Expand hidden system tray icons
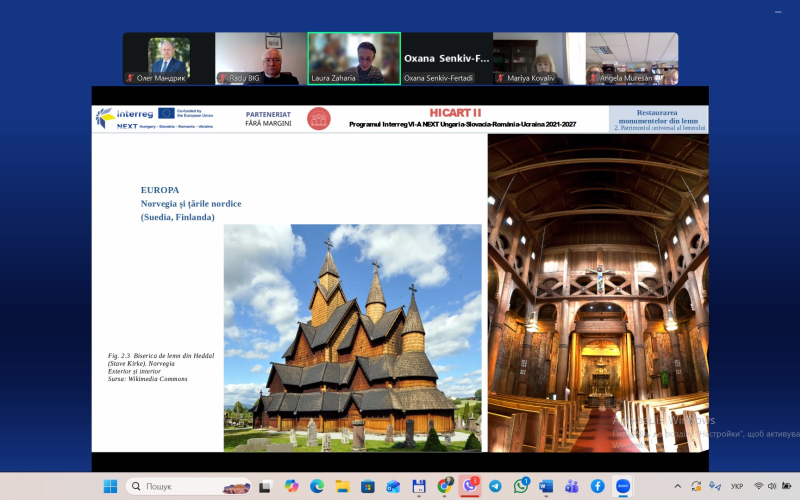The image size is (800, 500). [678, 486]
